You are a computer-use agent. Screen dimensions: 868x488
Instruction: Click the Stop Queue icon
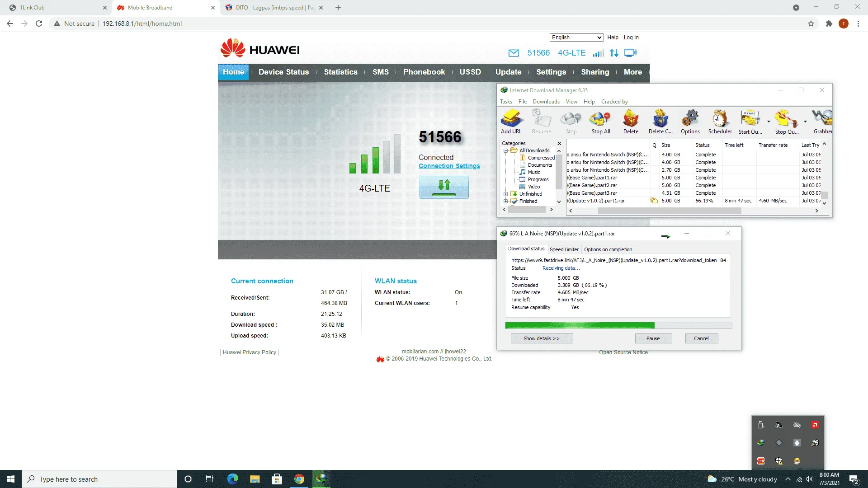click(x=787, y=122)
